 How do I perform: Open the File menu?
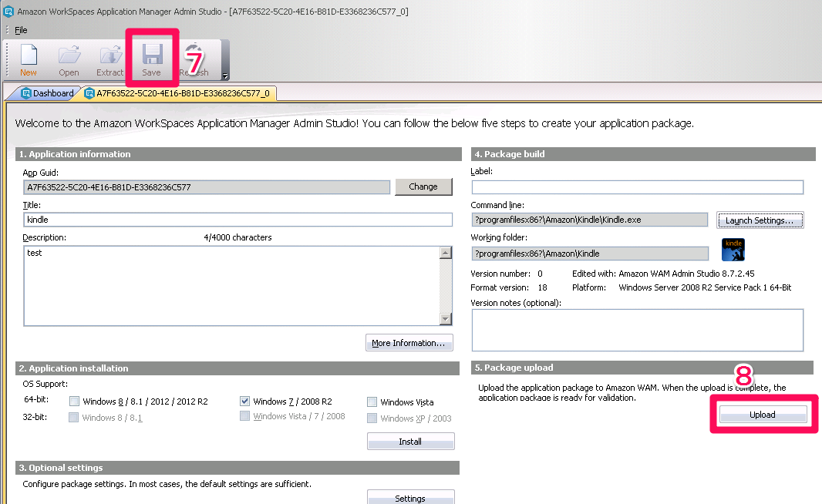click(x=21, y=30)
